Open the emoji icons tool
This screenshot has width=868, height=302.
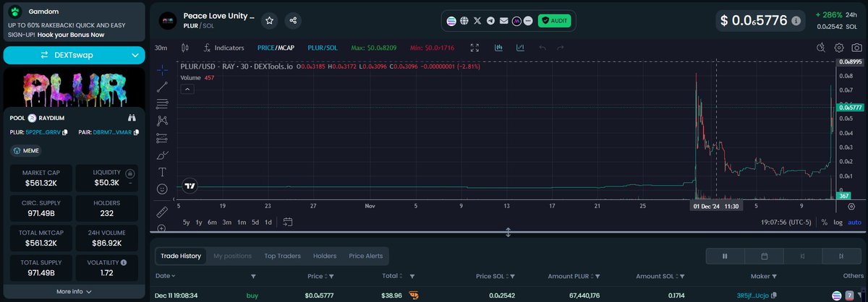pos(162,189)
